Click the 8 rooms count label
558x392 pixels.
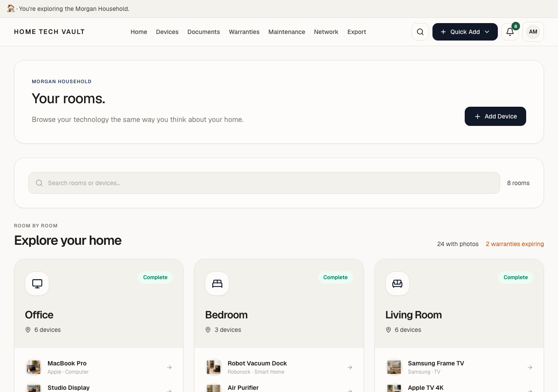[x=518, y=183]
